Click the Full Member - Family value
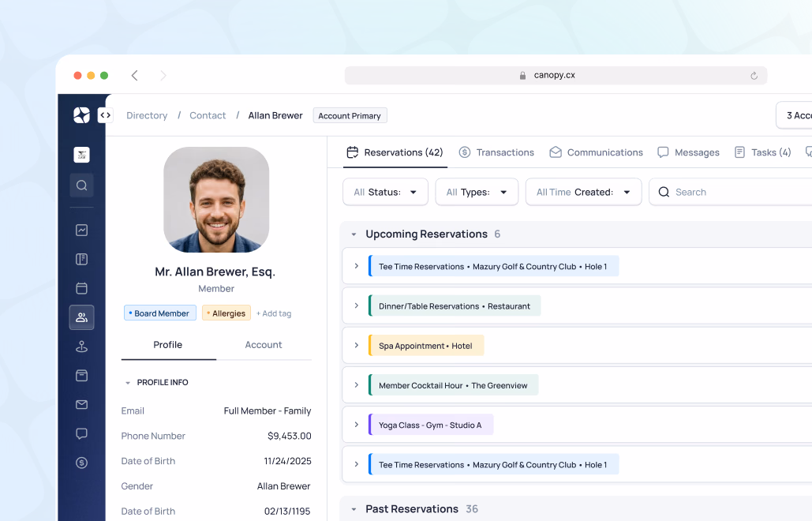 point(268,411)
